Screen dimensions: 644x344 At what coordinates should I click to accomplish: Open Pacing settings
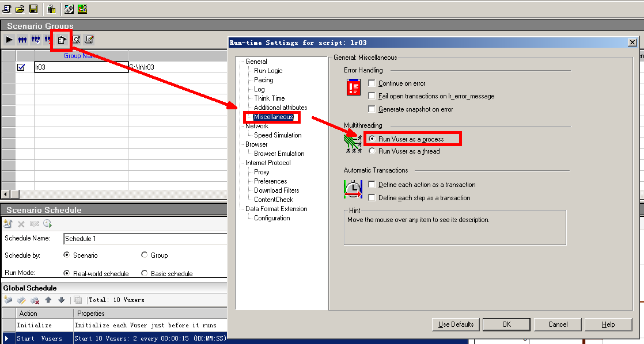tap(264, 80)
